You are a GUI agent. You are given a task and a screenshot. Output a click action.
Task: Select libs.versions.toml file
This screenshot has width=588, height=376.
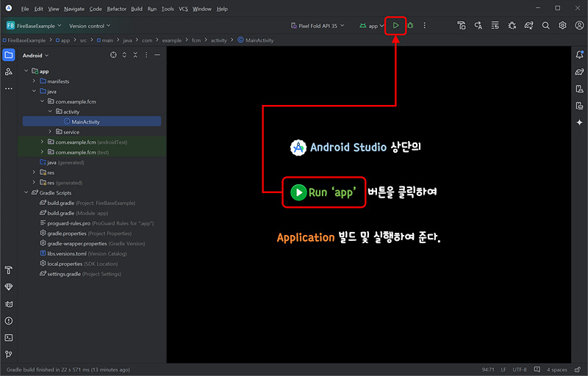83,253
